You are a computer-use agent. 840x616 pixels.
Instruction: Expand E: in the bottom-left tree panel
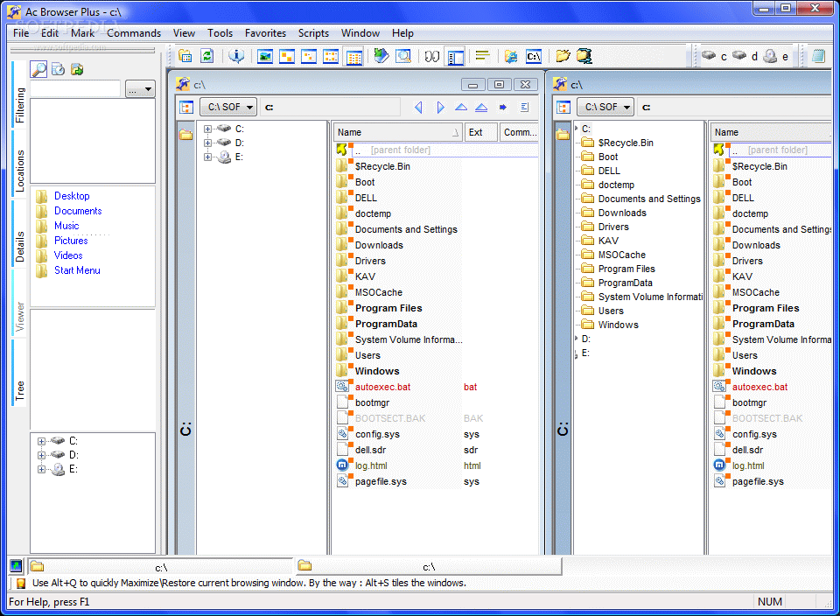(41, 469)
